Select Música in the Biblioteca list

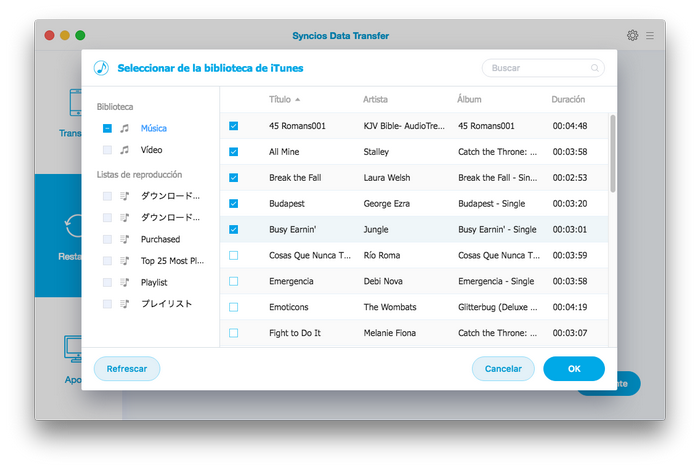point(154,128)
